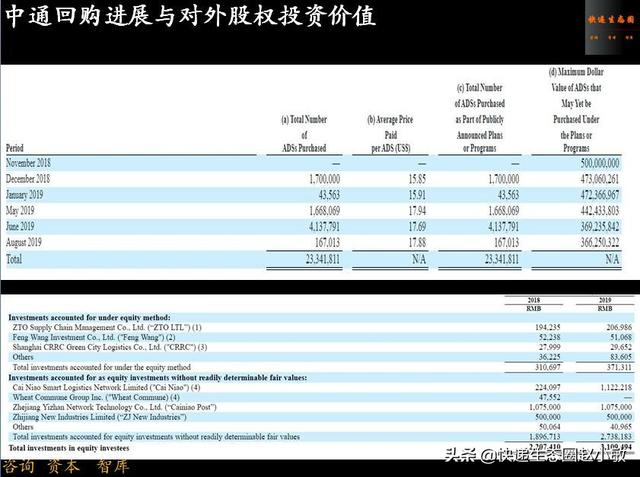
Task: Select the 'May 2019' period label
Action: [20, 211]
